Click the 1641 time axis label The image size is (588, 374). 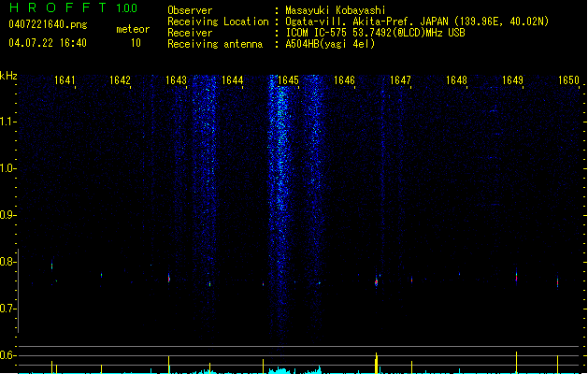65,80
